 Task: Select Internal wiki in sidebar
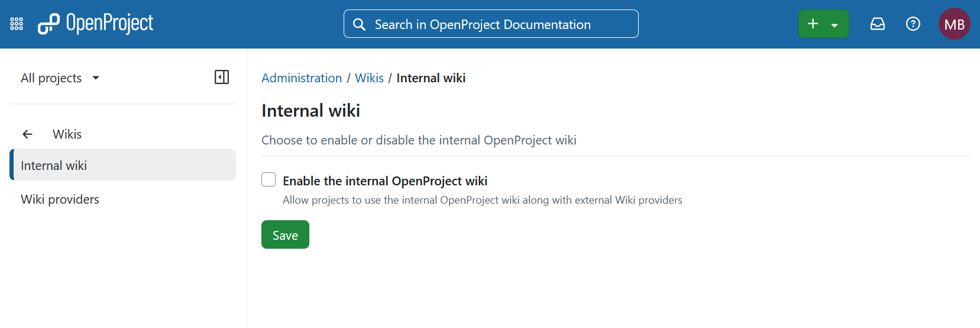coord(123,165)
